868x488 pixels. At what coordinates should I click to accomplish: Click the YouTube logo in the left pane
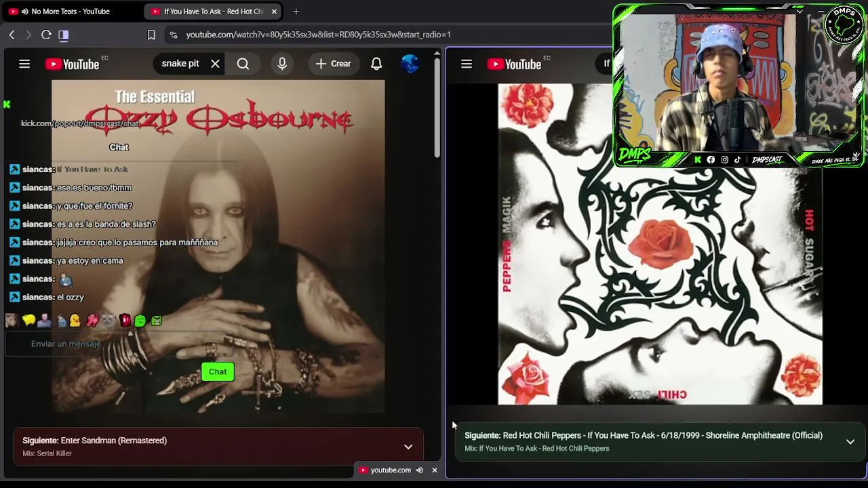pos(72,64)
